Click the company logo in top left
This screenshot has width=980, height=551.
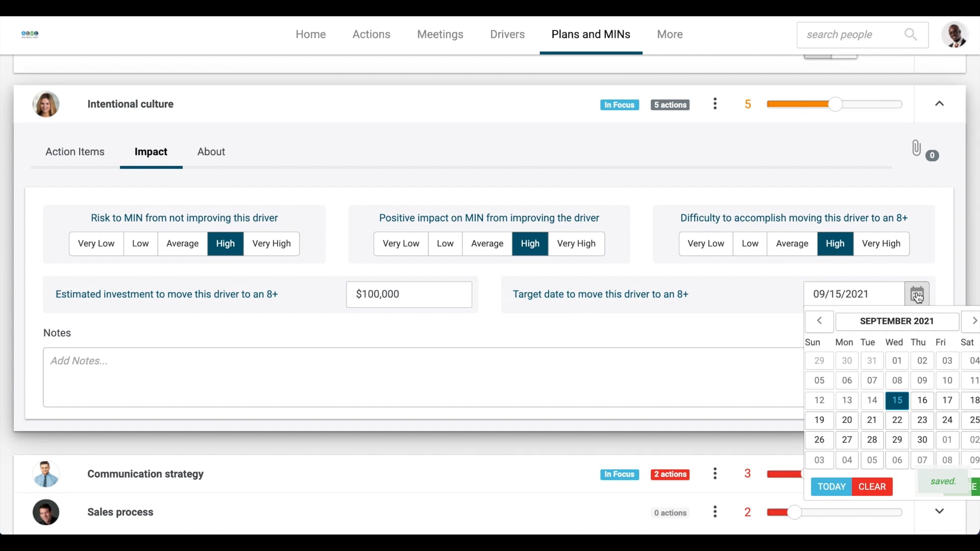click(x=29, y=34)
